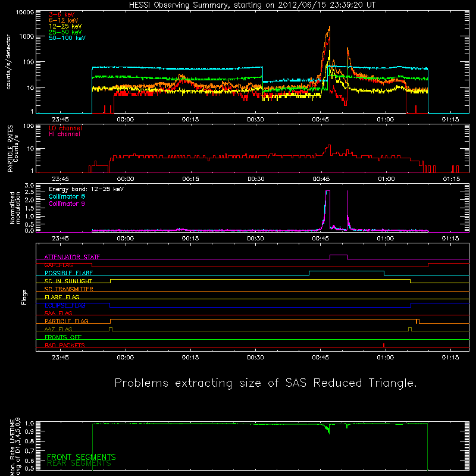Click the SAS Reduced Triangle problem message
Viewport: 476px width, 476px height.
265,383
